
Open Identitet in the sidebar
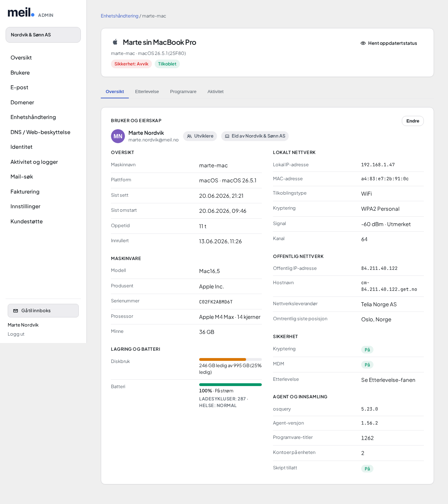coord(43,147)
